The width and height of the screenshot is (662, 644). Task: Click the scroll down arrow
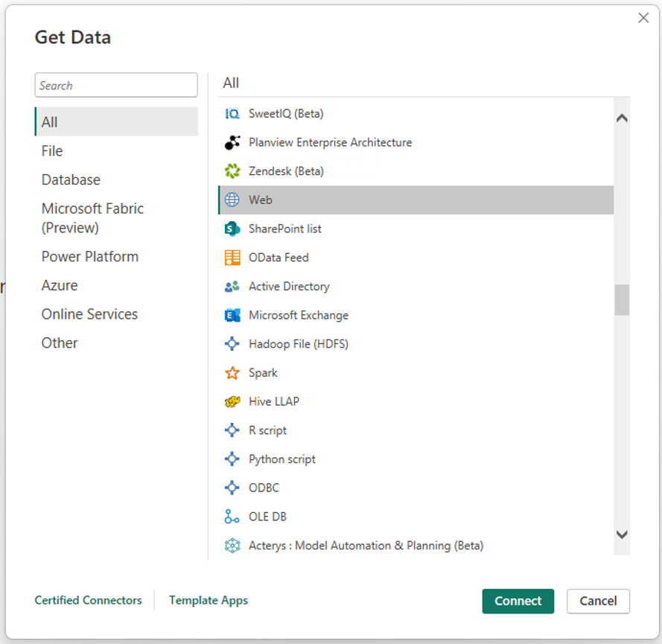[x=622, y=535]
